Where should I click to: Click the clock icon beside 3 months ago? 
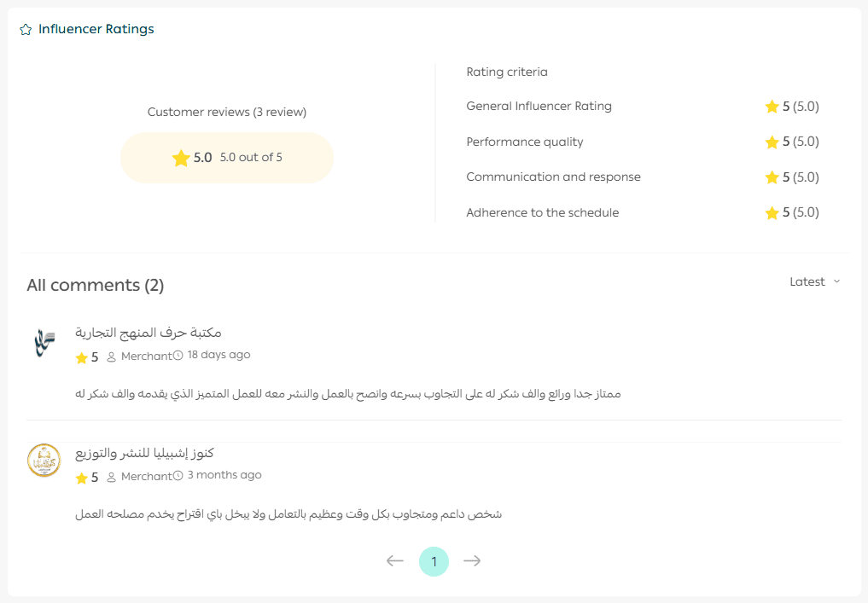pos(178,476)
